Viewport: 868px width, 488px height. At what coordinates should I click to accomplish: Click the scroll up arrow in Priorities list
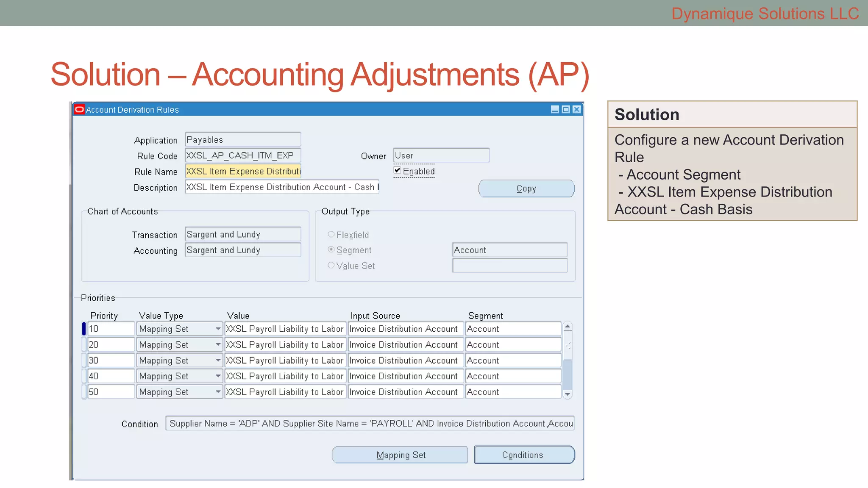pos(568,327)
